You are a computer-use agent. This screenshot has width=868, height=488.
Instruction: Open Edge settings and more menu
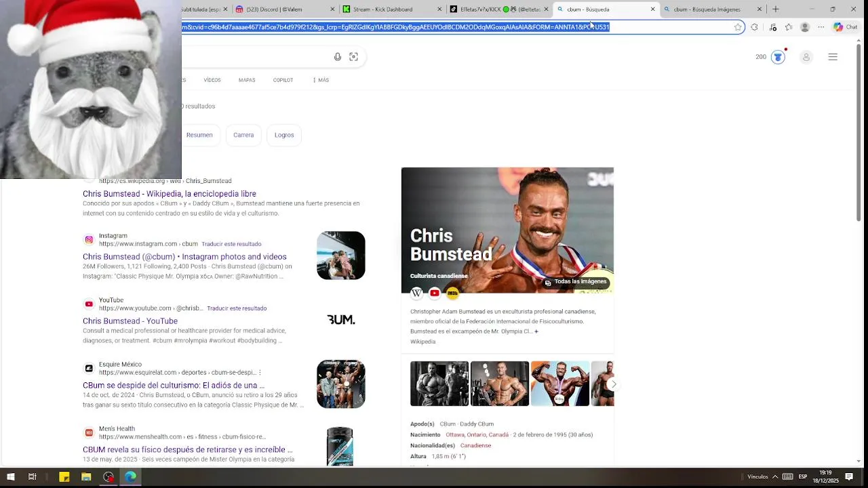[x=821, y=27]
